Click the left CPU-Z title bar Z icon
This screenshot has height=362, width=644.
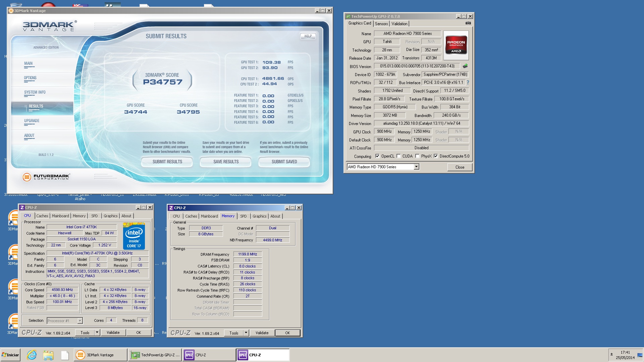[22, 207]
